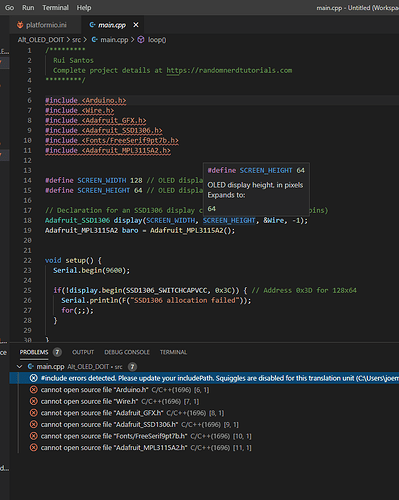Click Serial.begin(9600) statement

click(91, 270)
